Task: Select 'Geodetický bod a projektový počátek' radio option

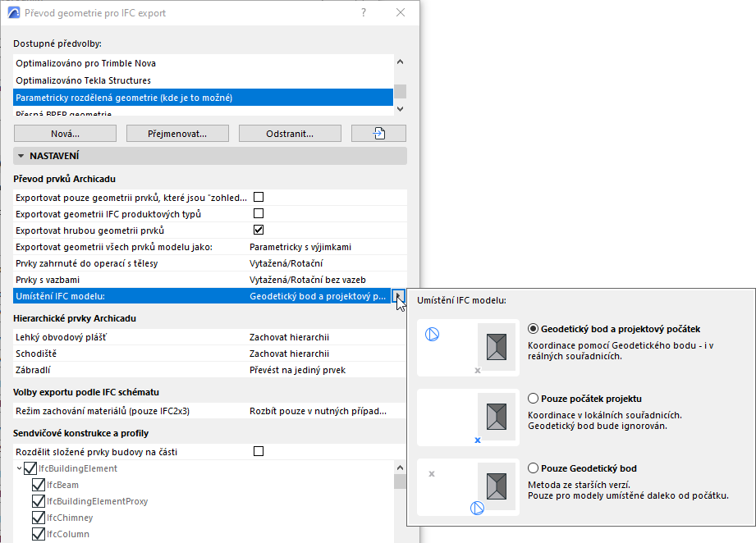Action: coord(534,328)
